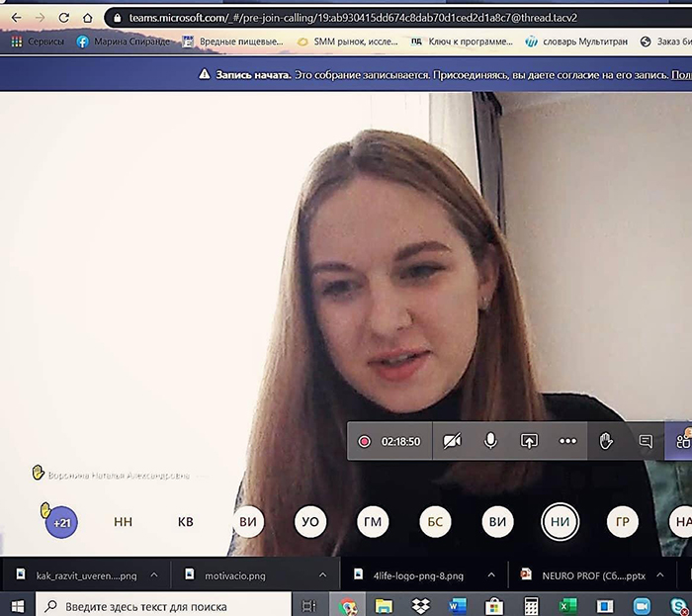Open SMM рынок bookmark
The height and width of the screenshot is (616, 692).
pos(347,42)
